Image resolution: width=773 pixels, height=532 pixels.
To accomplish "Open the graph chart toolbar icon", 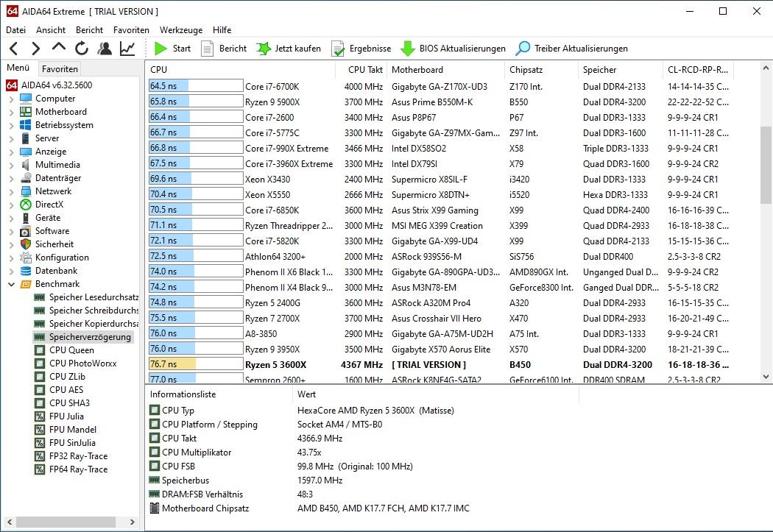I will coord(127,49).
